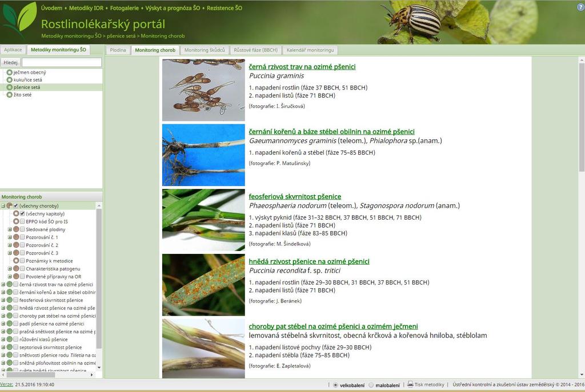Click the green circle icon beside hnědá rzivost pšenice
This screenshot has height=392, width=585.
click(x=9, y=308)
